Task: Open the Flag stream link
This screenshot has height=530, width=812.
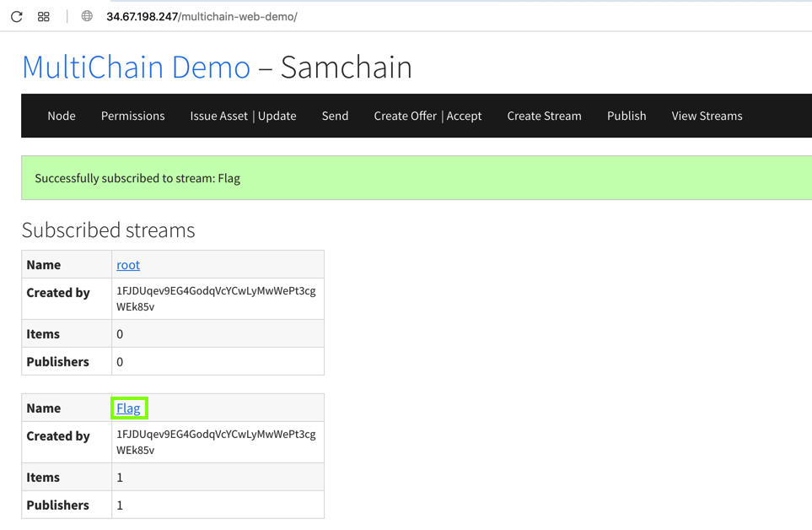Action: (128, 408)
